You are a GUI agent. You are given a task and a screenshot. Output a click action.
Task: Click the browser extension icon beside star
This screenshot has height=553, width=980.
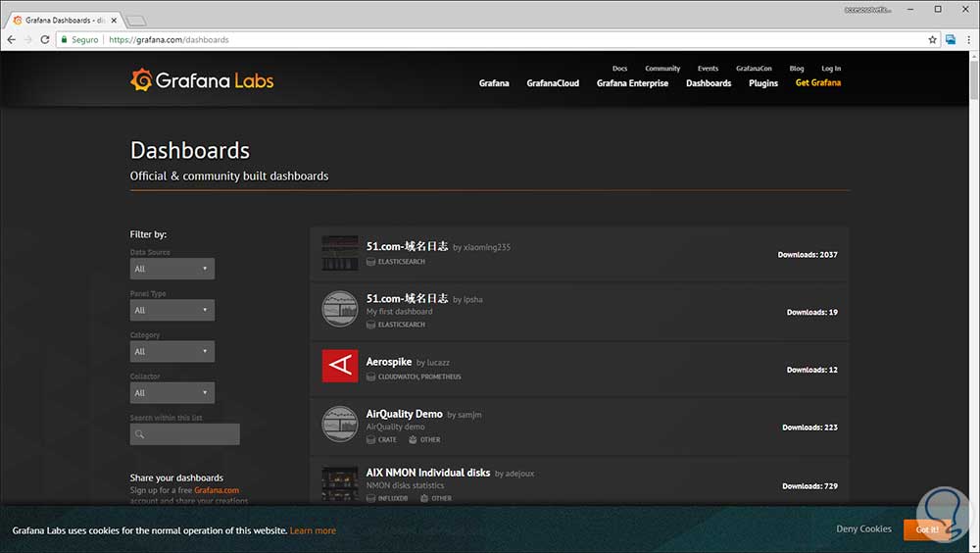pos(951,39)
